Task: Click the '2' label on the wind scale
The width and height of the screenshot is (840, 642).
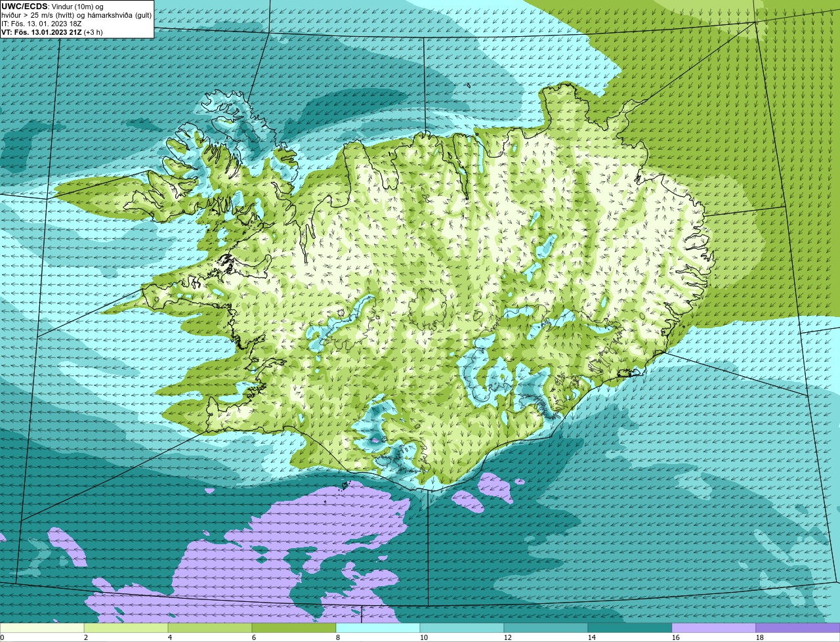Action: tap(86, 637)
